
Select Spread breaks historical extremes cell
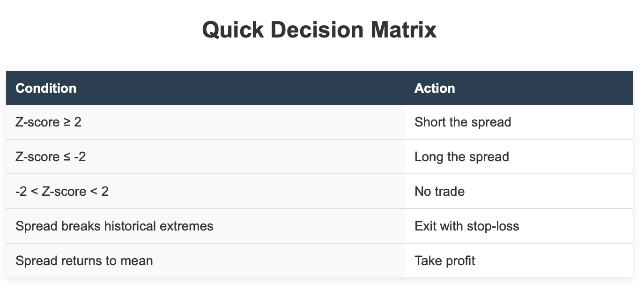pyautogui.click(x=206, y=226)
